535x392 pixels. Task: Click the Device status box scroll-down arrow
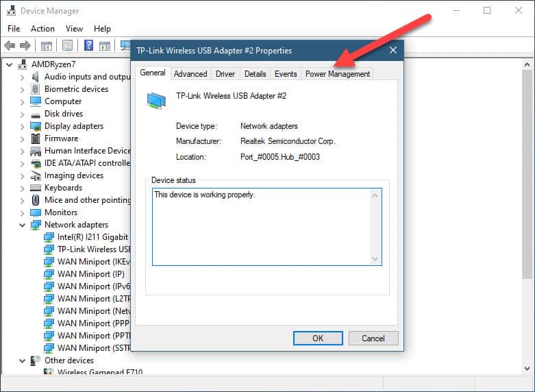pos(375,259)
